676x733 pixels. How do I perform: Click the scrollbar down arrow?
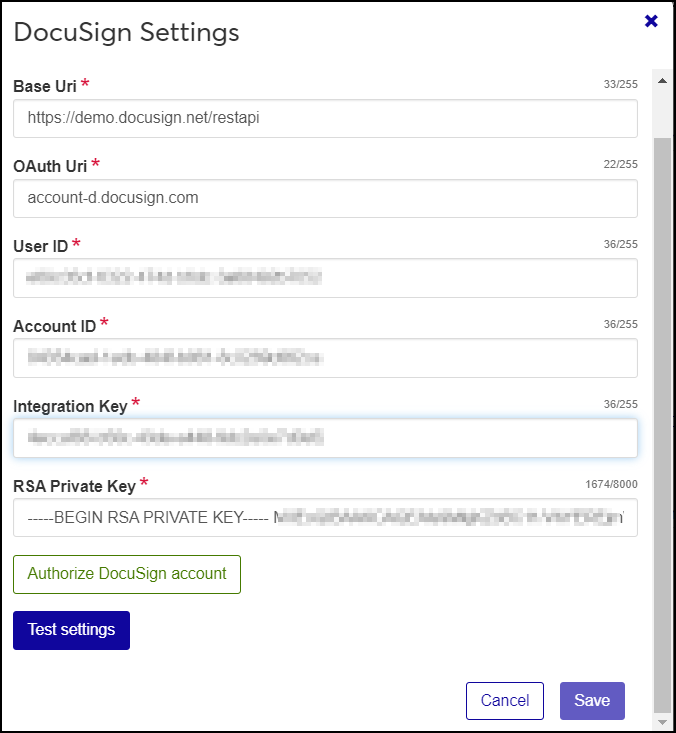[x=661, y=721]
